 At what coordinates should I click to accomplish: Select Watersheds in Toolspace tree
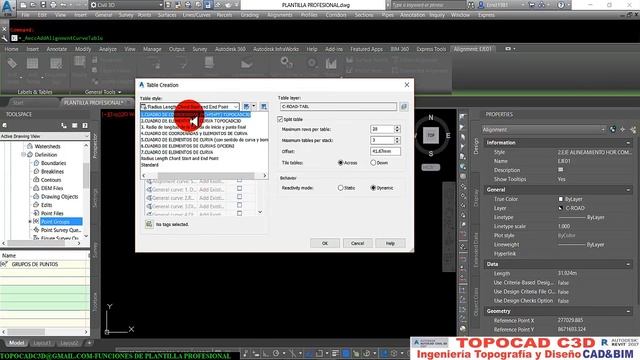pos(47,146)
